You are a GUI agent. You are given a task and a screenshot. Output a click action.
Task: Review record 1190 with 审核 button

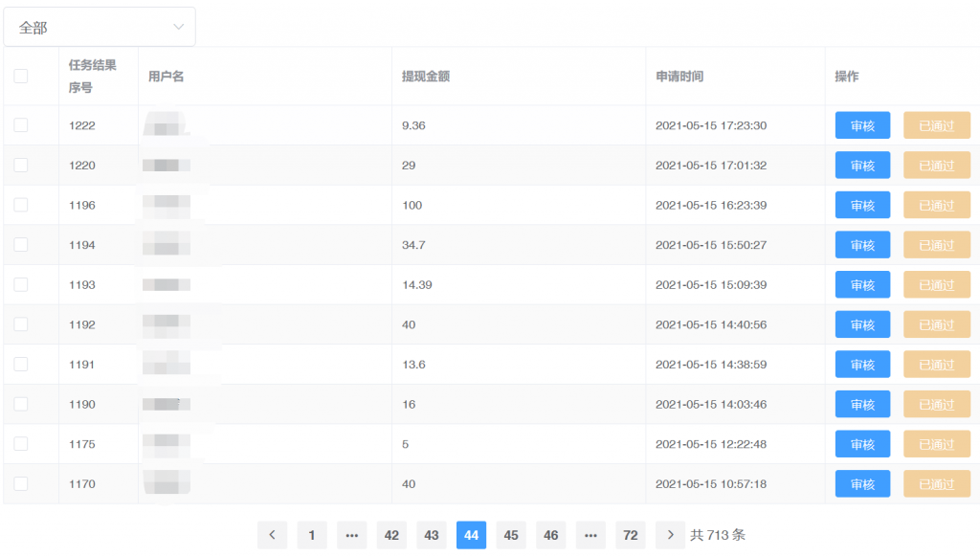[862, 404]
